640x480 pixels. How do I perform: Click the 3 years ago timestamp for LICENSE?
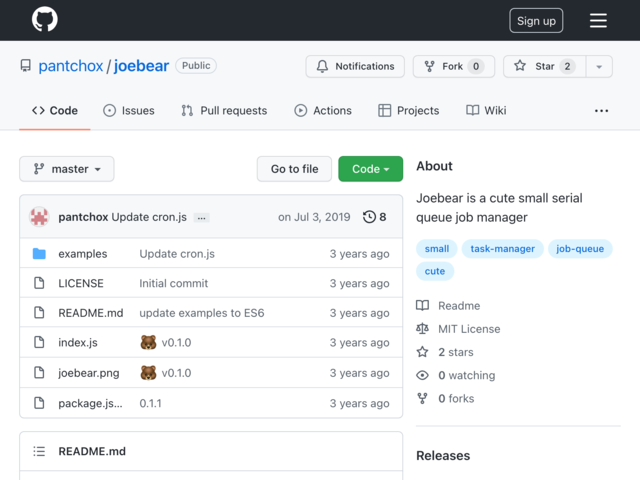point(359,283)
